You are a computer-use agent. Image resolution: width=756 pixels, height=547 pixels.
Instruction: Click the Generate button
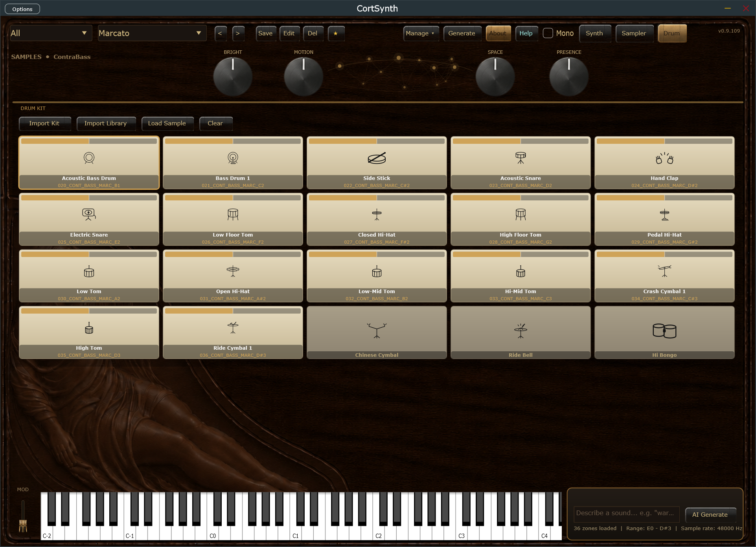point(462,33)
